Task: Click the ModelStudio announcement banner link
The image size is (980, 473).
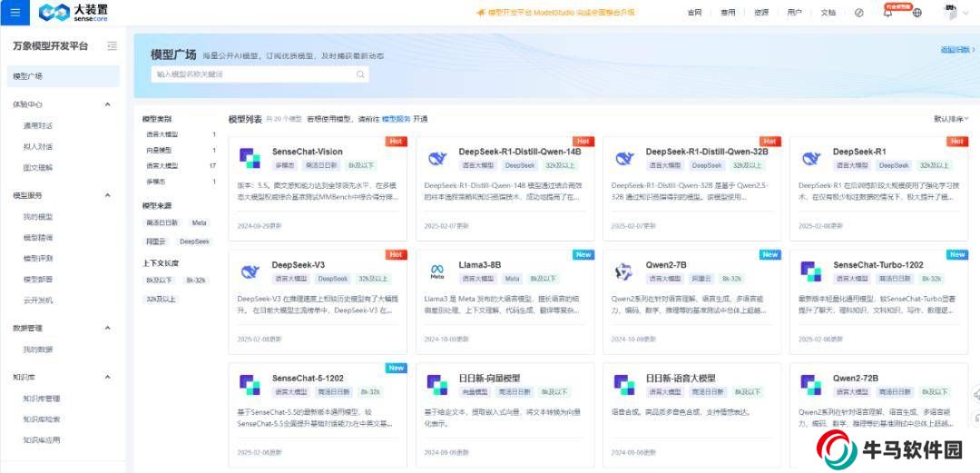Action: pos(555,13)
